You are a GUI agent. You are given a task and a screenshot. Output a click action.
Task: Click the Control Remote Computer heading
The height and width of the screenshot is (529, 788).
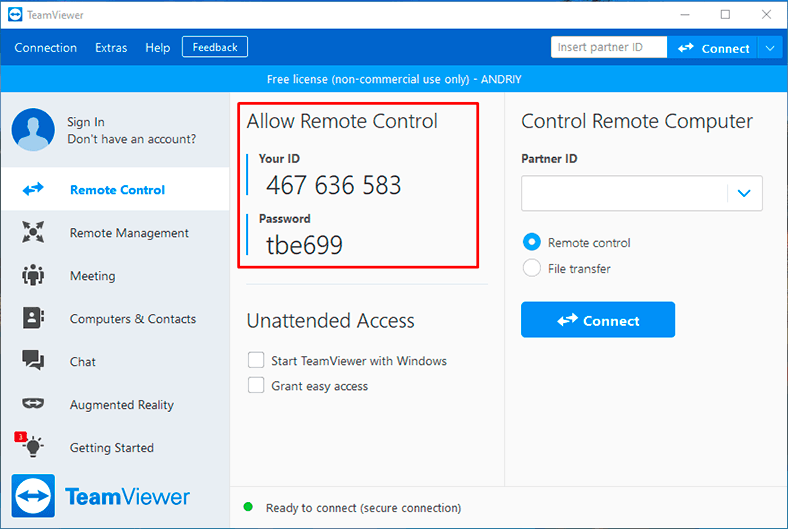point(637,121)
